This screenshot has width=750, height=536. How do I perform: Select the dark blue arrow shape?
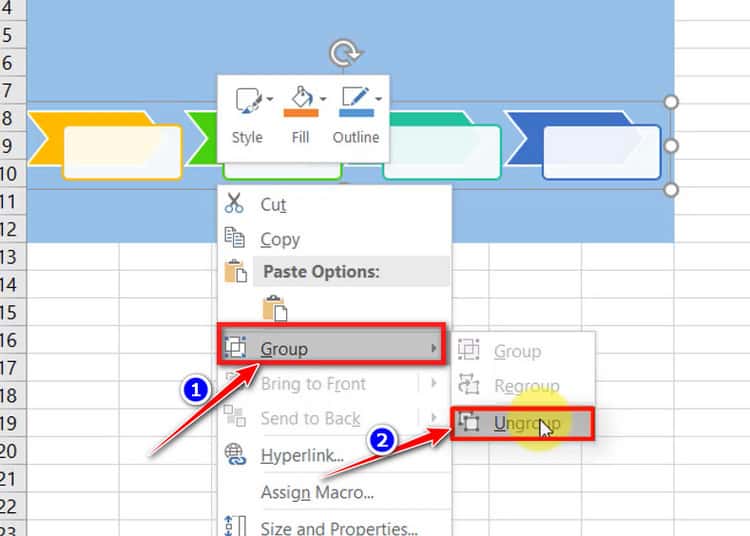pyautogui.click(x=524, y=138)
